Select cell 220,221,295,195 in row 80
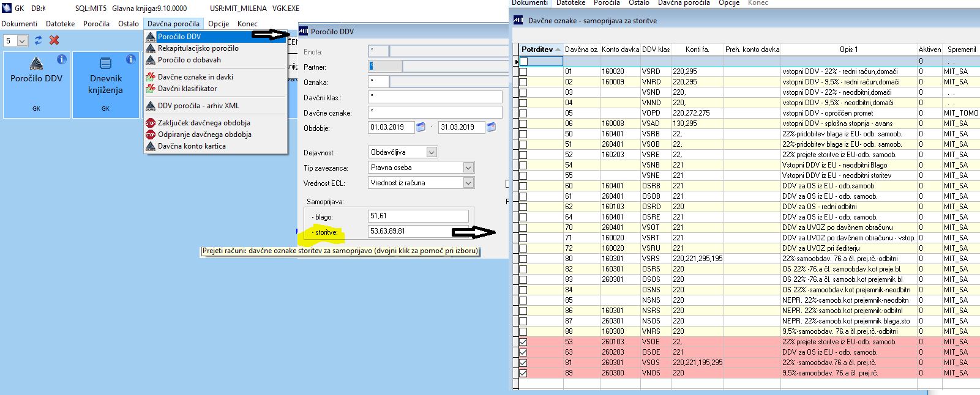Viewport: 980px width, 395px height. click(x=697, y=259)
